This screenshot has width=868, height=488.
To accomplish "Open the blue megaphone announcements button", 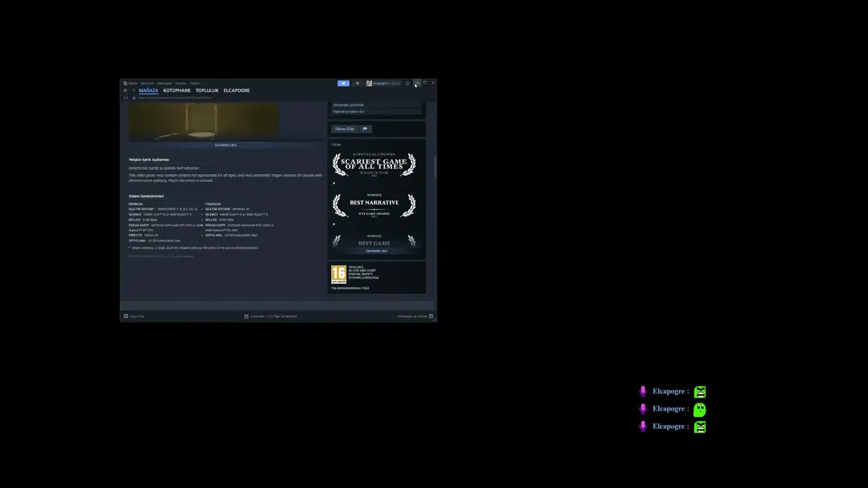I will (344, 83).
